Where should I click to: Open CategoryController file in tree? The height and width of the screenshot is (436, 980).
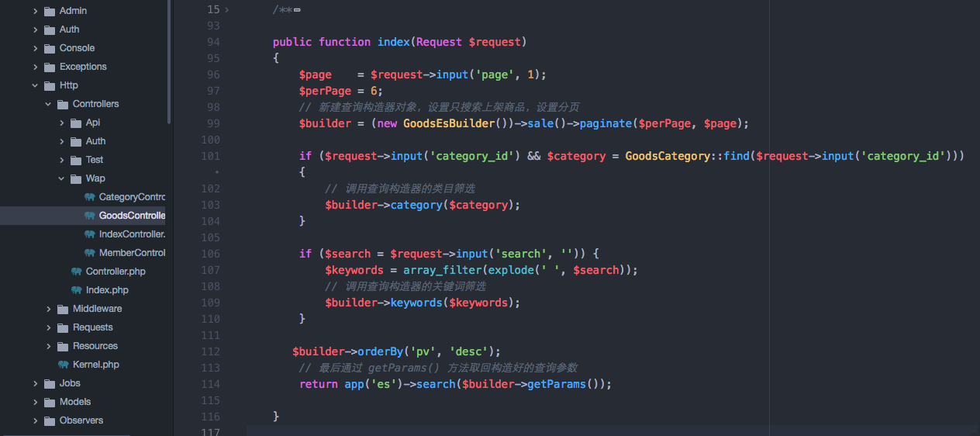[132, 197]
